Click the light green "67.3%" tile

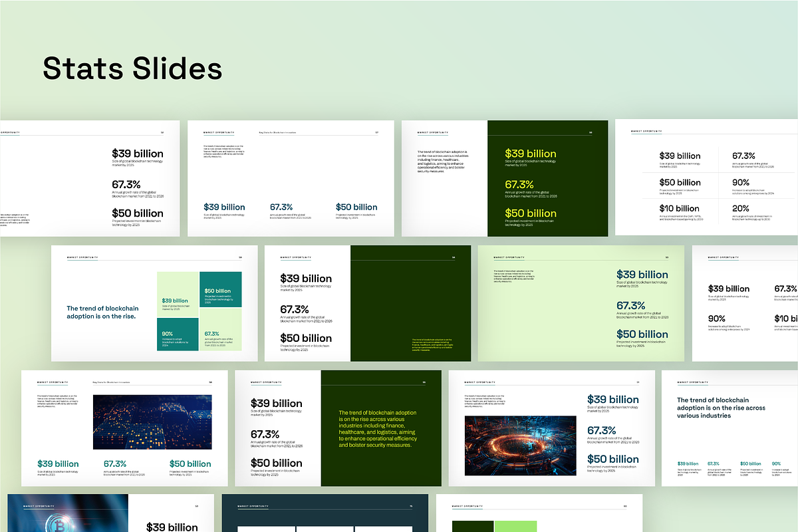[220, 338]
